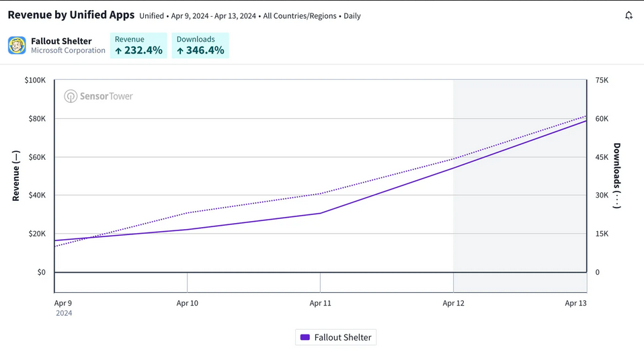Select the Revenue 232.4% growth badge
The height and width of the screenshot is (352, 644).
pos(138,45)
